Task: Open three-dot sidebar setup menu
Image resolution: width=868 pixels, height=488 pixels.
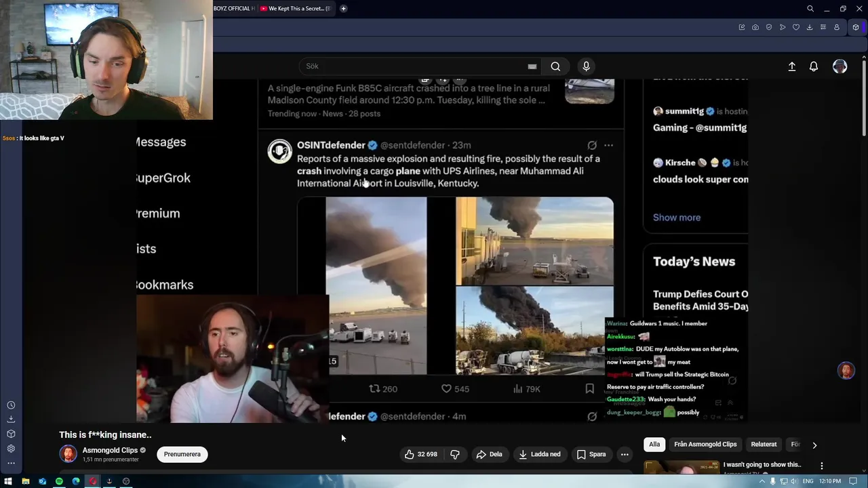Action: [x=11, y=464]
